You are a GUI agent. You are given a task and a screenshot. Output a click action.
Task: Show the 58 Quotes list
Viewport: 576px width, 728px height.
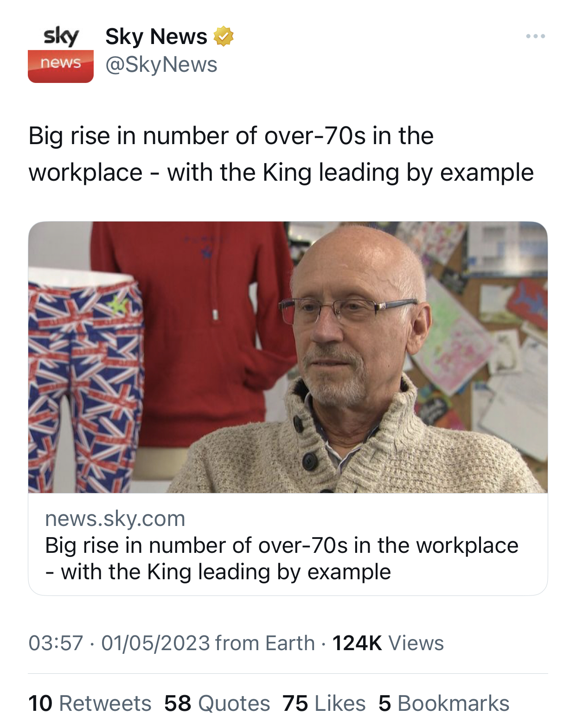(x=217, y=703)
